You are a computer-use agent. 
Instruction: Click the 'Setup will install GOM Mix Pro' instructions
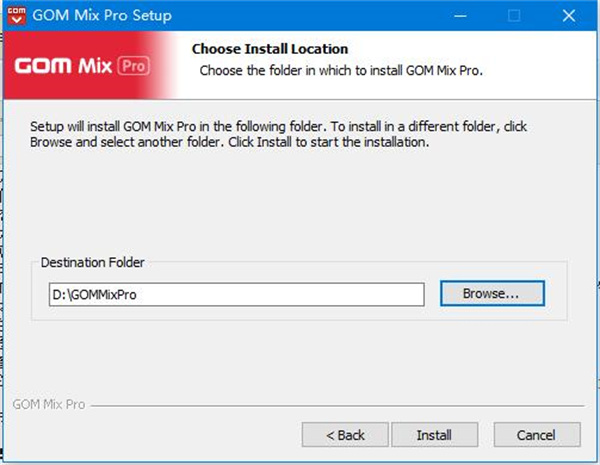click(278, 134)
